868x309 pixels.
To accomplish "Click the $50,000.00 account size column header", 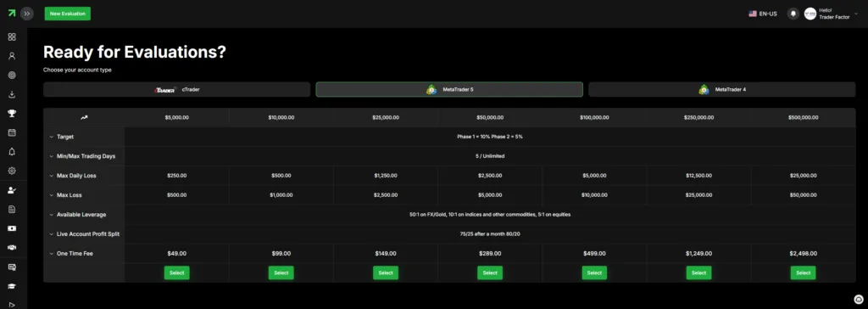I will coord(490,118).
